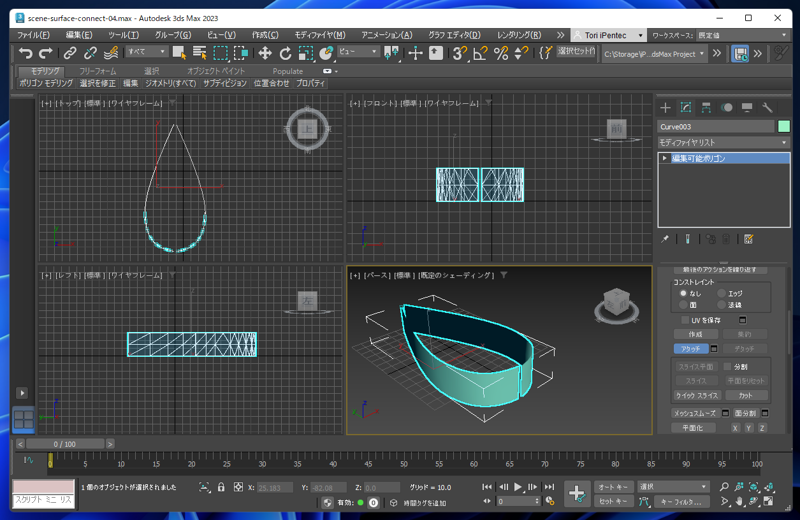Open the モディファイヤ(M) menu
The width and height of the screenshot is (800, 520).
click(x=320, y=35)
